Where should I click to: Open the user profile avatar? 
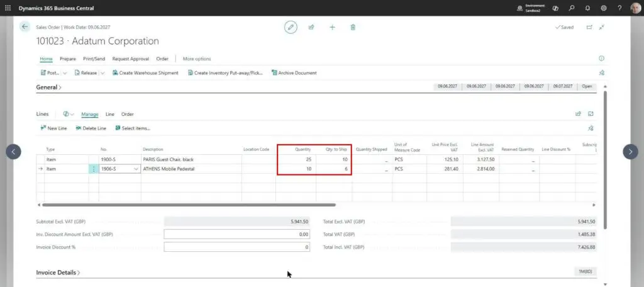(x=635, y=8)
